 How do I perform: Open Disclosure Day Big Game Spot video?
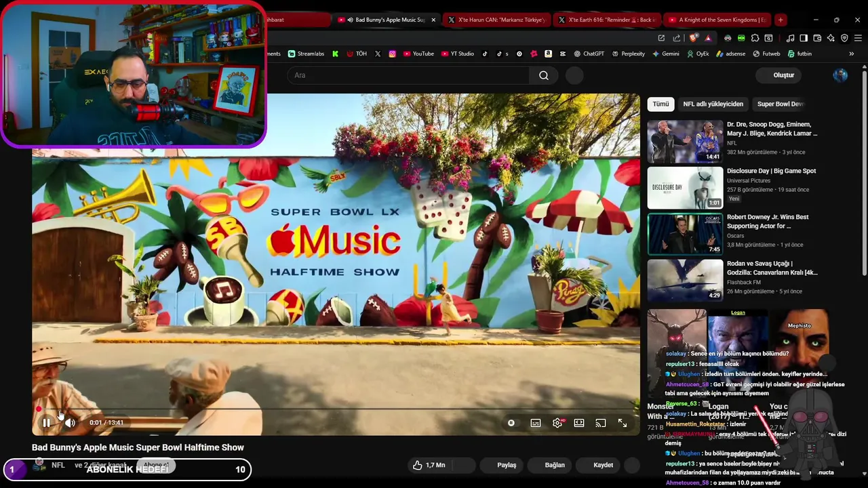point(685,188)
